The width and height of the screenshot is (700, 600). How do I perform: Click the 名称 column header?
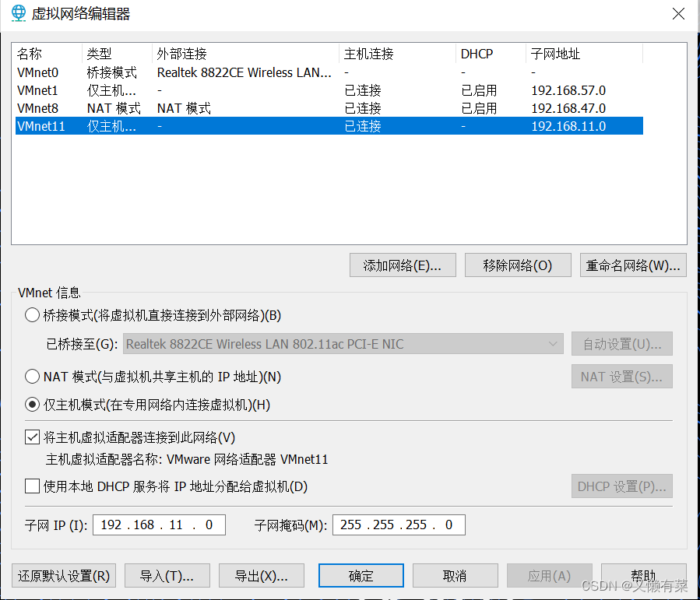(x=47, y=54)
